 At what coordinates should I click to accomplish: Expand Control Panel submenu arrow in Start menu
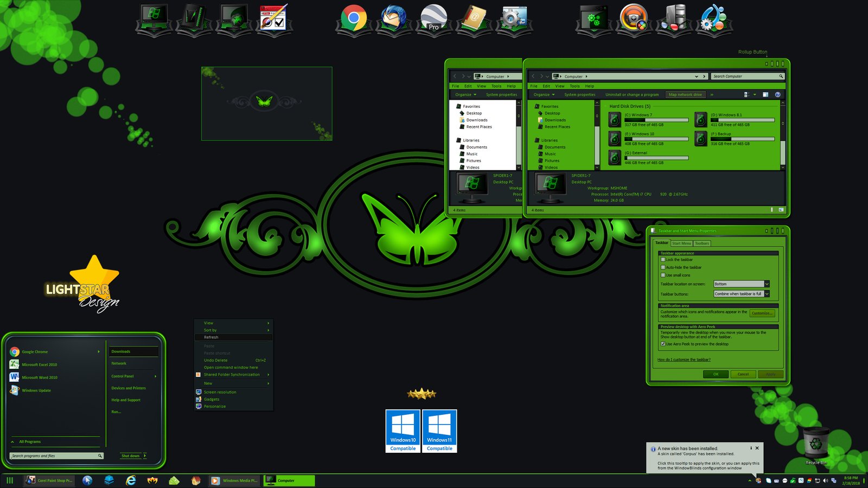click(x=155, y=376)
